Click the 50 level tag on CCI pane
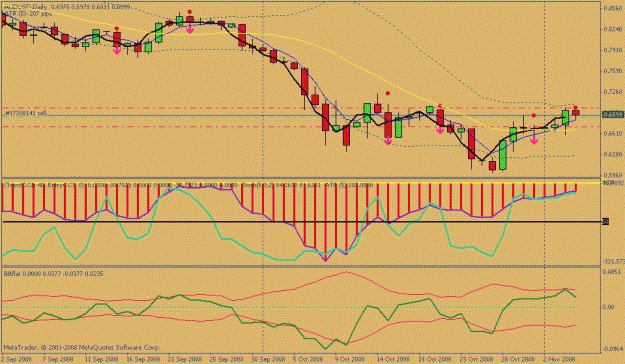This screenshot has width=625, height=364. coord(605,222)
